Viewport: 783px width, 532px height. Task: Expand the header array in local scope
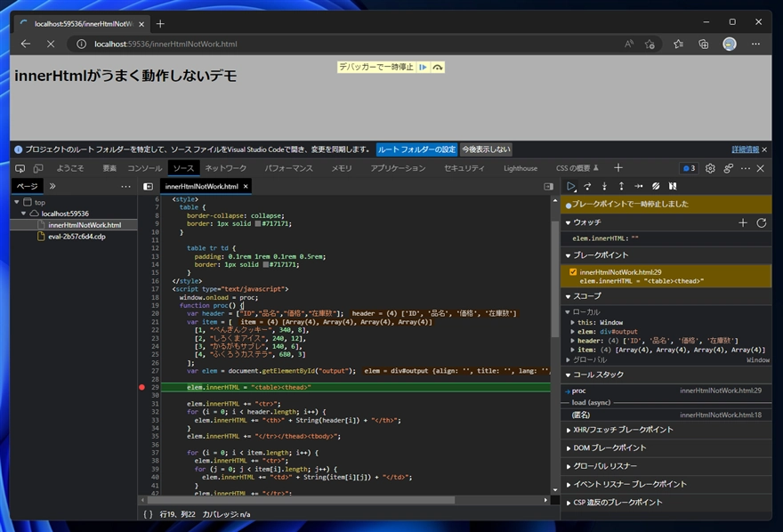pyautogui.click(x=573, y=341)
